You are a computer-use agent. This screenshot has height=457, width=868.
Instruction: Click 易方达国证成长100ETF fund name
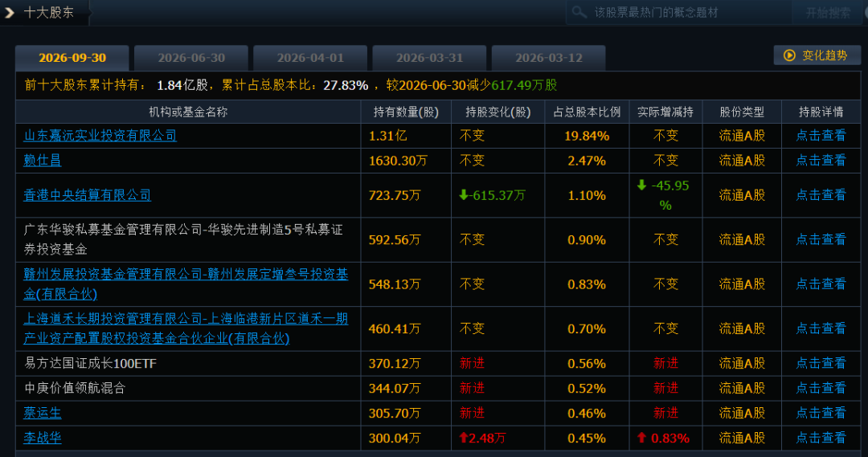click(x=90, y=364)
